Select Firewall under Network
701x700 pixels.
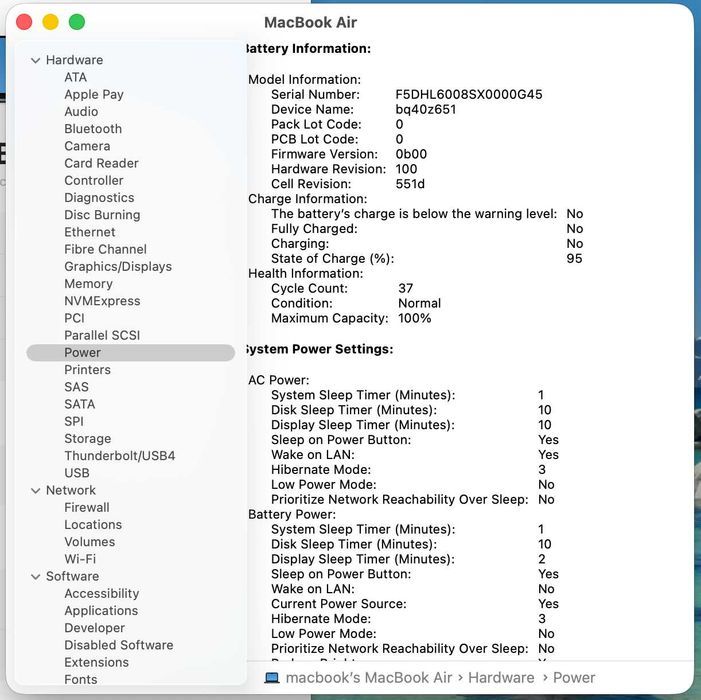87,508
